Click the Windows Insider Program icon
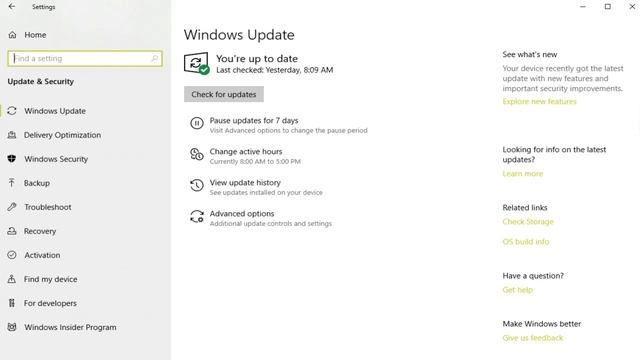640x360 pixels. click(12, 327)
